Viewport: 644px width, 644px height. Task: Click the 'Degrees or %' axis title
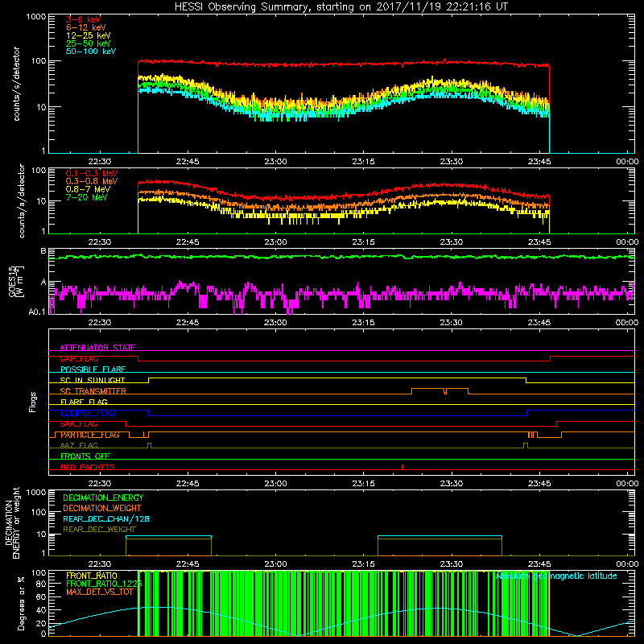coord(22,603)
